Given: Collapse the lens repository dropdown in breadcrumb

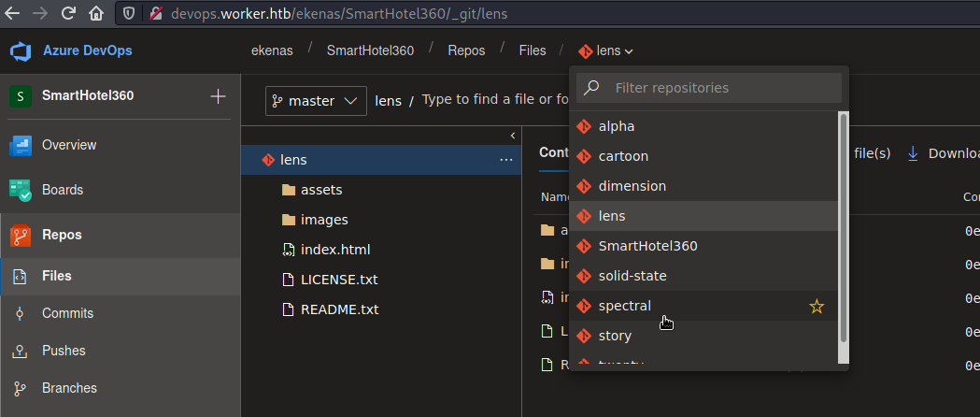Looking at the screenshot, I should pos(606,50).
